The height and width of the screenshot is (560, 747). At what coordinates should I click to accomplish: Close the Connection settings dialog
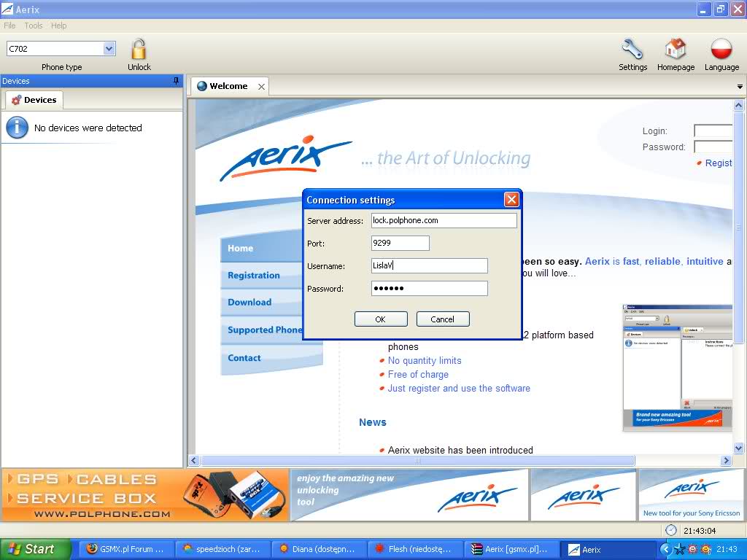click(x=511, y=200)
